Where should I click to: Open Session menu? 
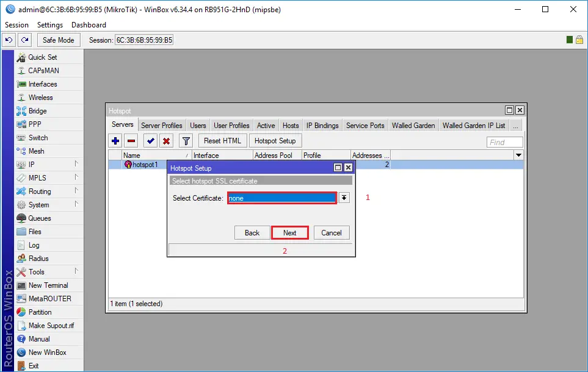pyautogui.click(x=16, y=25)
